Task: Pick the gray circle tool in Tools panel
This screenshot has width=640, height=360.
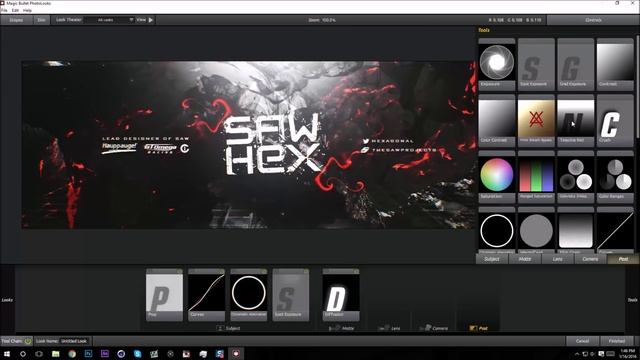Action: [x=536, y=231]
